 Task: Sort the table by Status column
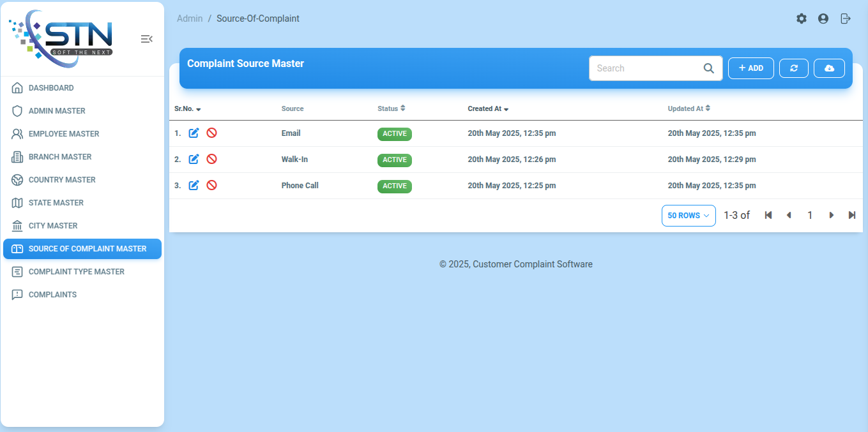(391, 108)
